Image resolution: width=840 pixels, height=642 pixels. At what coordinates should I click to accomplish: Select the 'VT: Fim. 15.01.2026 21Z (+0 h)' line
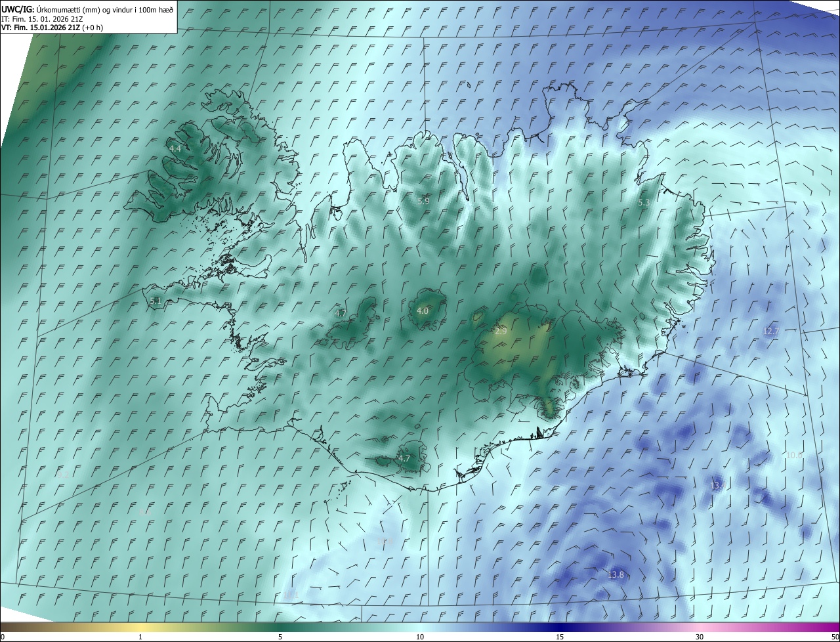coord(52,28)
